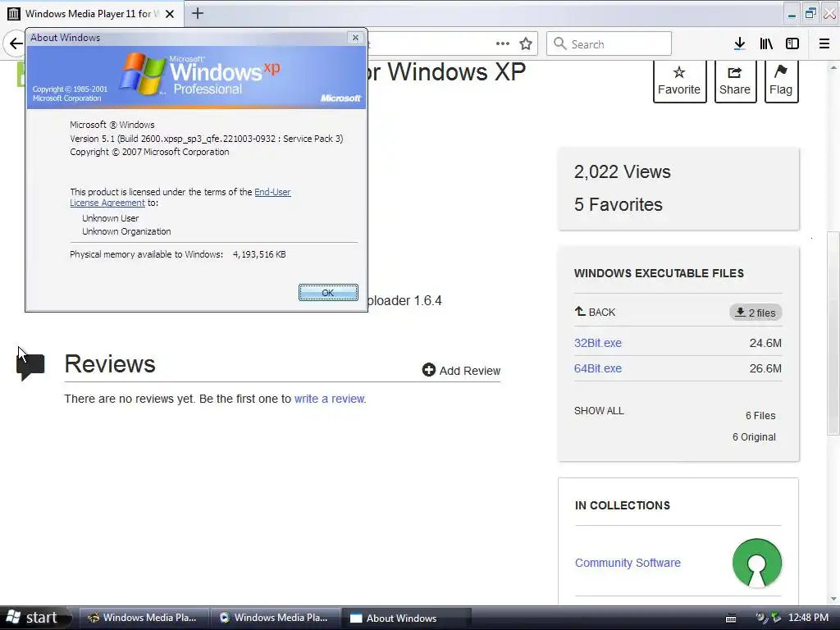This screenshot has height=630, width=840.
Task: Click the 6 Files count
Action: click(760, 416)
